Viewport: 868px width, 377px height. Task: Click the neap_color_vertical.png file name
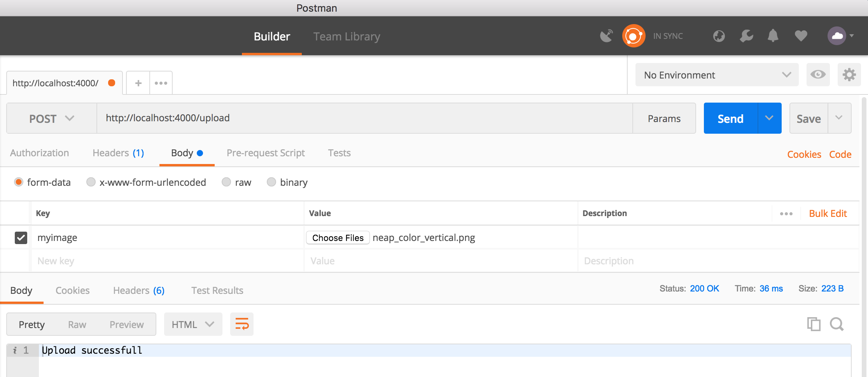(x=424, y=237)
